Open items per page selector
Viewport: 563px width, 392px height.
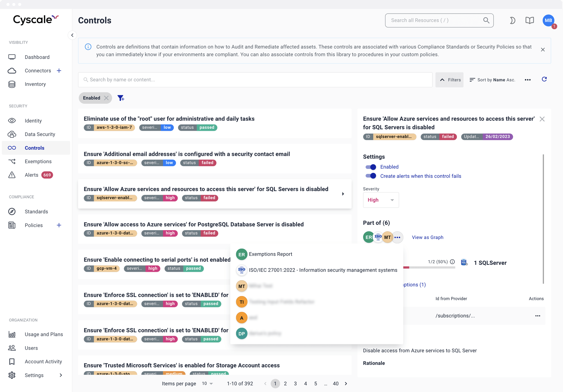pyautogui.click(x=207, y=383)
